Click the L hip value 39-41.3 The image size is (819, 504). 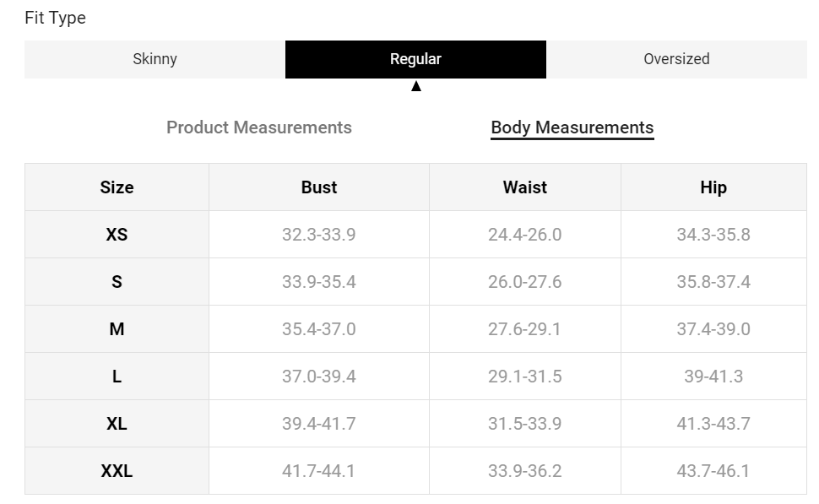[x=713, y=377]
